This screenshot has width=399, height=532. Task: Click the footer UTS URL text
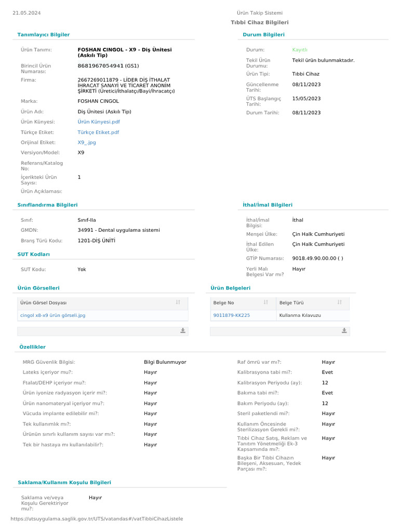point(97,519)
